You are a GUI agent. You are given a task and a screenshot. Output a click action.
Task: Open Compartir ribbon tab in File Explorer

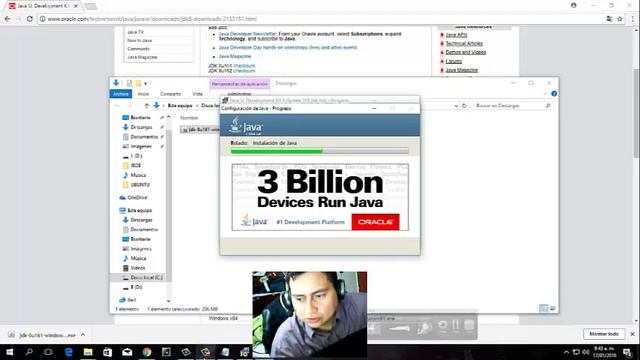click(x=170, y=94)
